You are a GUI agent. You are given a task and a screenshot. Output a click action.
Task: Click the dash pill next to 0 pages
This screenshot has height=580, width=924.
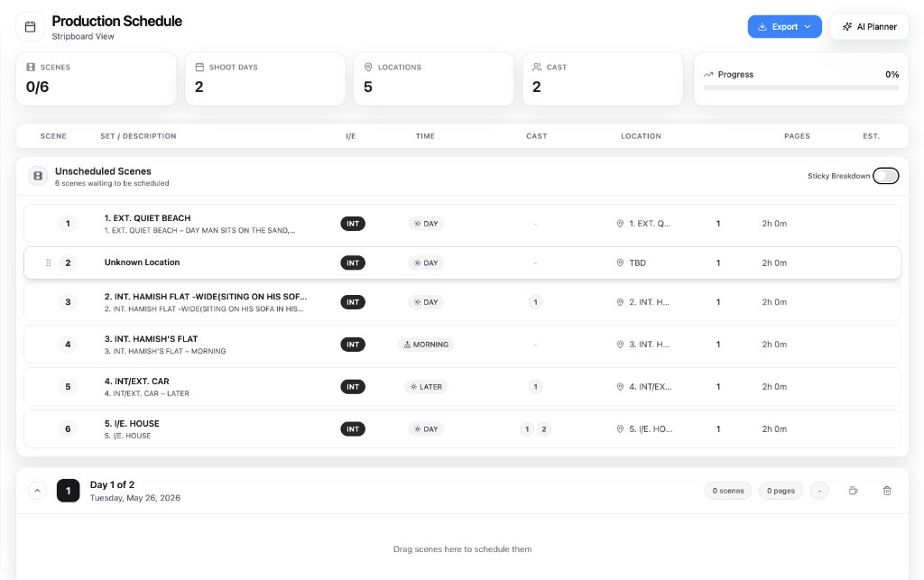(x=819, y=491)
